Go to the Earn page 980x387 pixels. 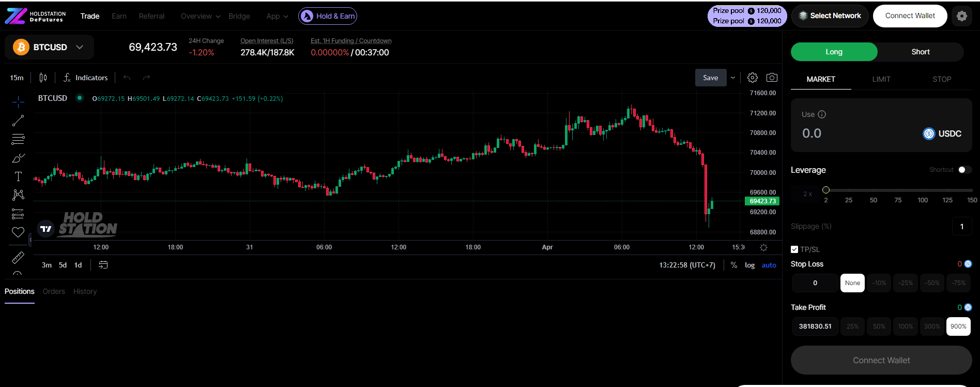(x=119, y=16)
